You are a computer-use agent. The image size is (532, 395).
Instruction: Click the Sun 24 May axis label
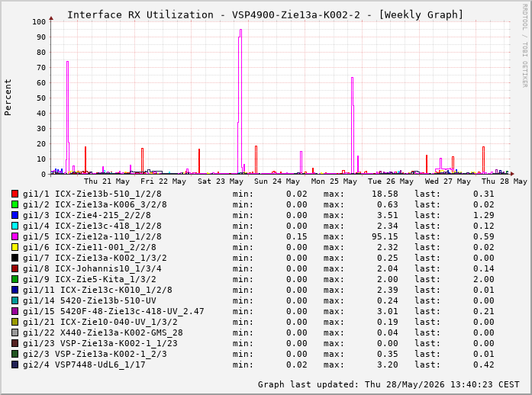(x=277, y=181)
